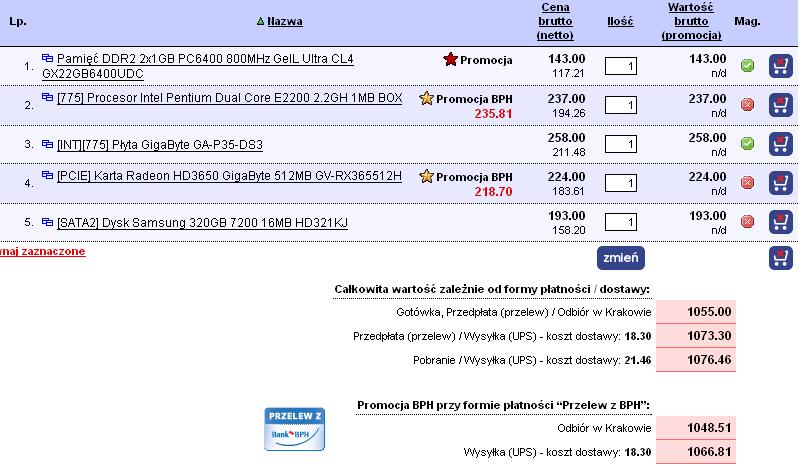Focus quantity field for Płyta GigaByte row
This screenshot has height=466, width=802.
pyautogui.click(x=620, y=144)
